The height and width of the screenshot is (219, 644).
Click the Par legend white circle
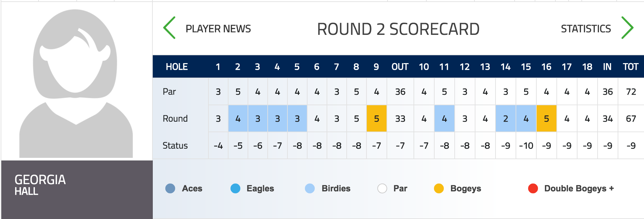coord(382,188)
